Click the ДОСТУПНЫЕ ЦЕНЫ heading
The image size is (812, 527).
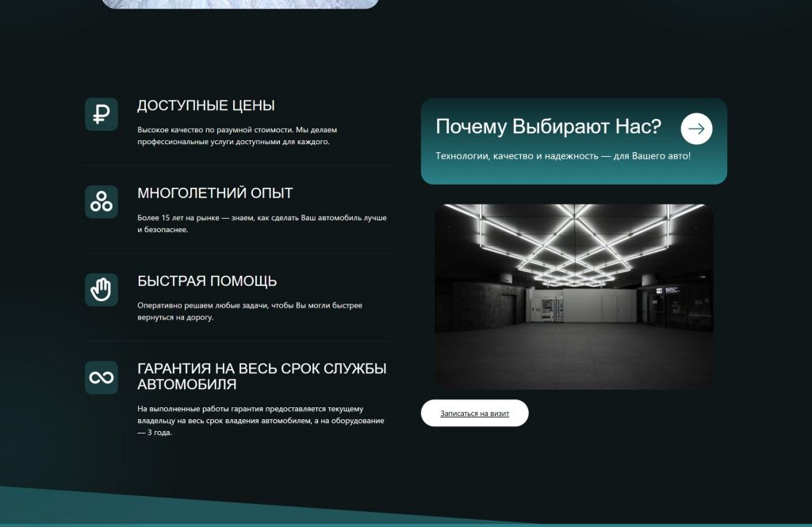206,105
